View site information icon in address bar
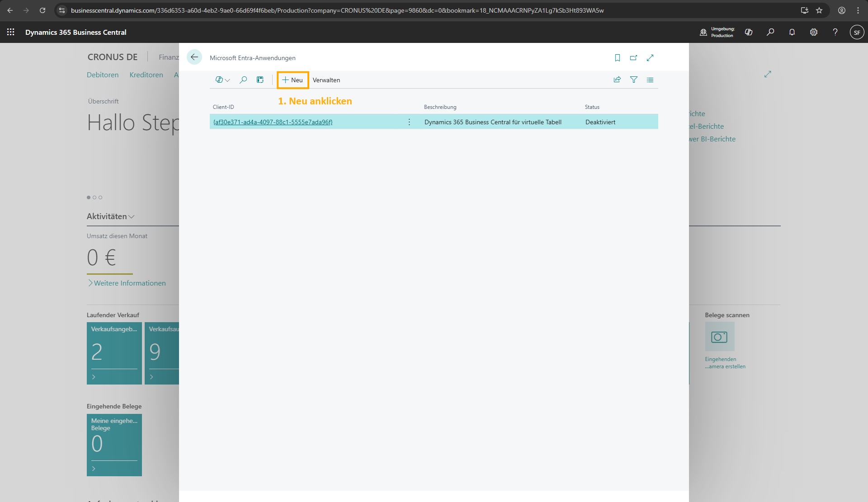Screen dimensions: 868x502 [x=62, y=10]
